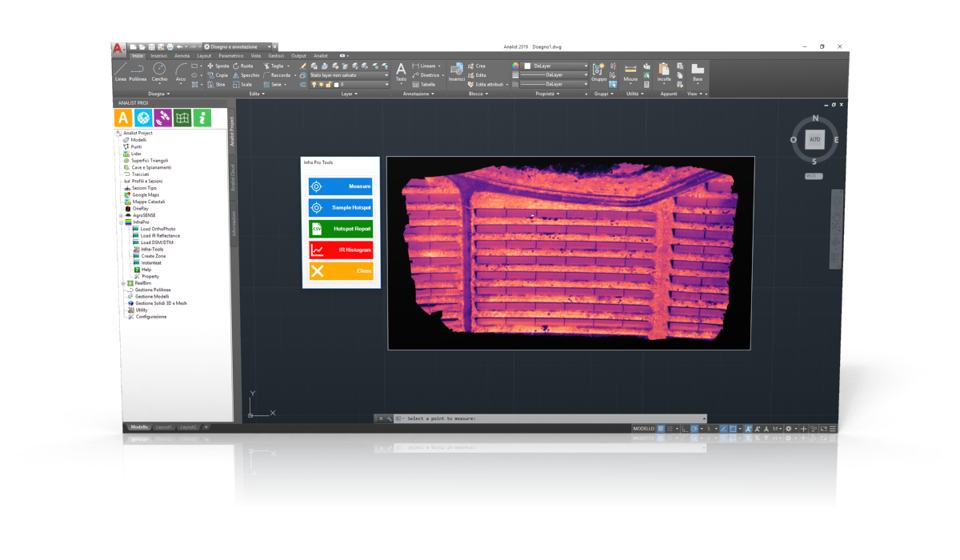The width and height of the screenshot is (960, 560).
Task: Click the Ruota rotate tool
Action: (x=243, y=66)
